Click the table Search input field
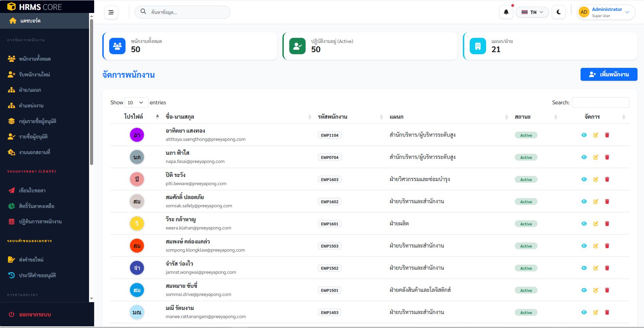644x328 pixels. [x=600, y=103]
